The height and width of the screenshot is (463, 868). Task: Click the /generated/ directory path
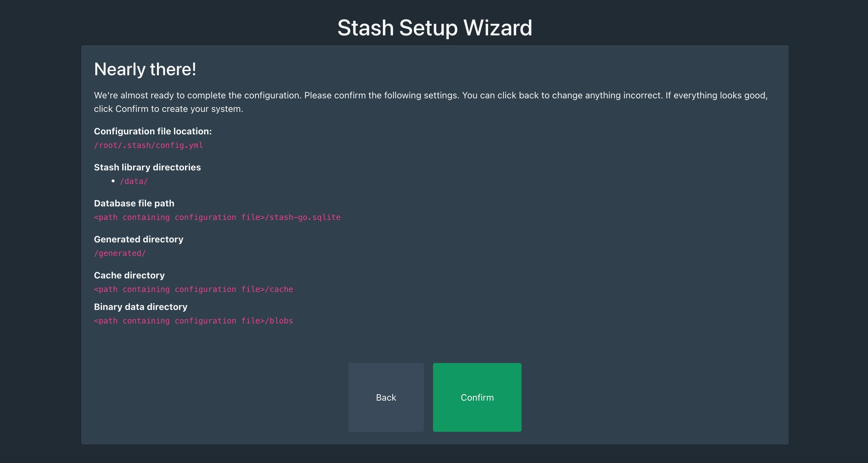(120, 253)
